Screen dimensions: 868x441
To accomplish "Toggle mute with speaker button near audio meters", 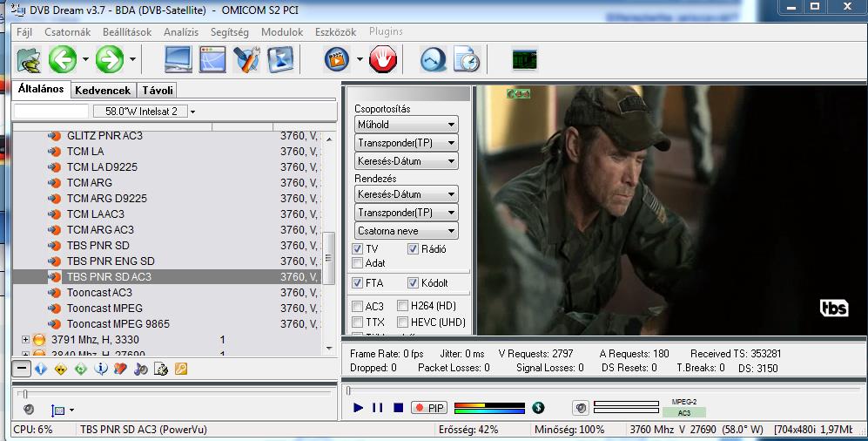I will [x=580, y=408].
